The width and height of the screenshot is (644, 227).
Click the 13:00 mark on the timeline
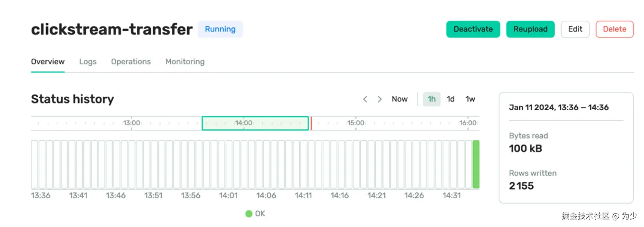pyautogui.click(x=132, y=123)
